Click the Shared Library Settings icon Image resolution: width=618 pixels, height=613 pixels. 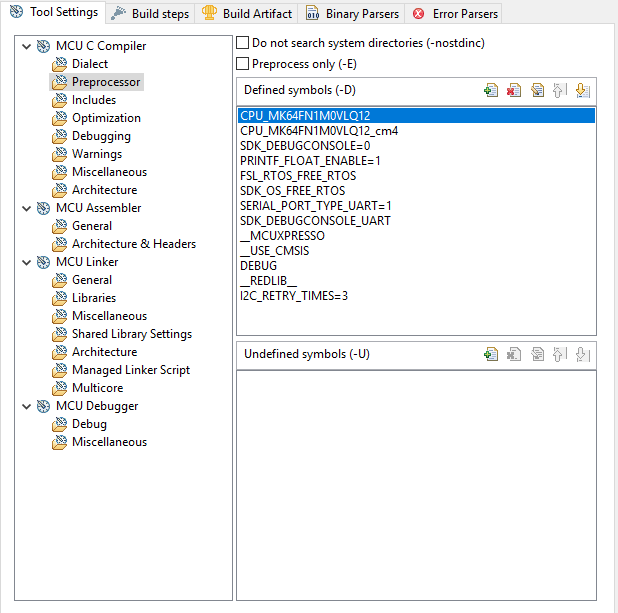(x=60, y=334)
